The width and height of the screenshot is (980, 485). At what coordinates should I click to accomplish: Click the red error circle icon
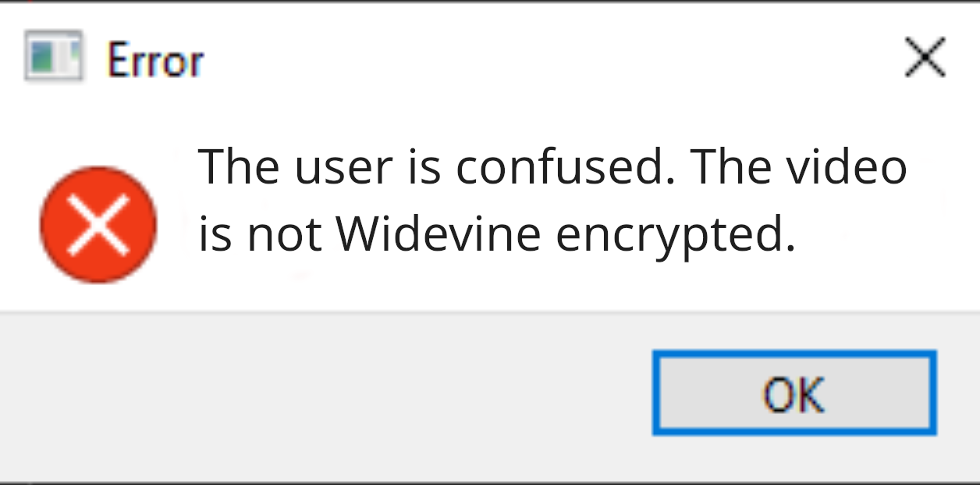tap(98, 224)
